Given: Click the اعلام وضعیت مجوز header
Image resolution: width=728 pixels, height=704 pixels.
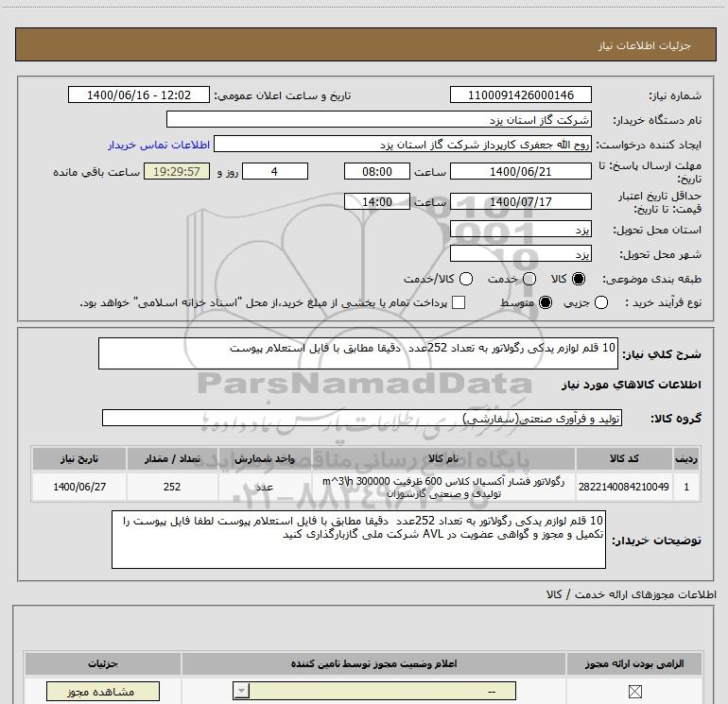Looking at the screenshot, I should 373,663.
